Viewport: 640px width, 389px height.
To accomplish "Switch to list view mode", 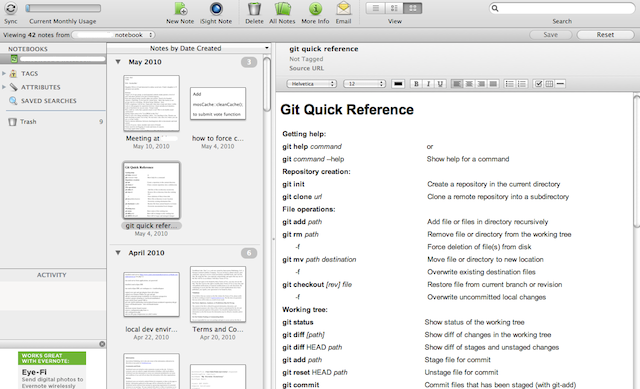I will pyautogui.click(x=376, y=8).
